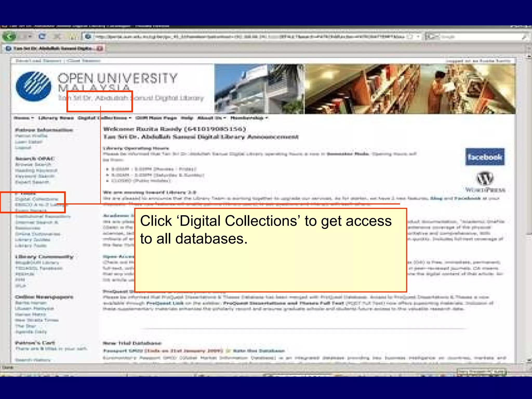This screenshot has width=532, height=399.
Task: Open the back-history dropdown arrow
Action: pyautogui.click(x=30, y=37)
